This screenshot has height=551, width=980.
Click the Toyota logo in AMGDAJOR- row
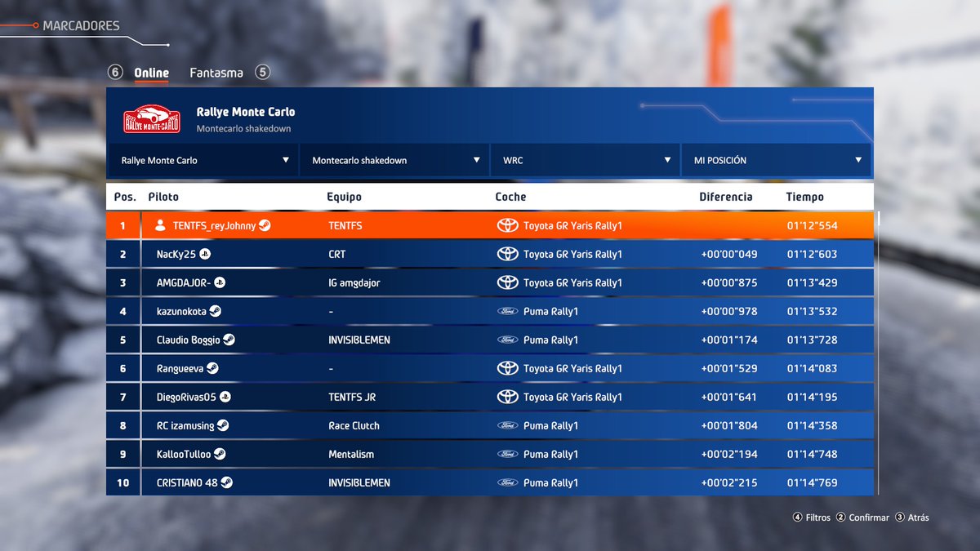(x=508, y=282)
